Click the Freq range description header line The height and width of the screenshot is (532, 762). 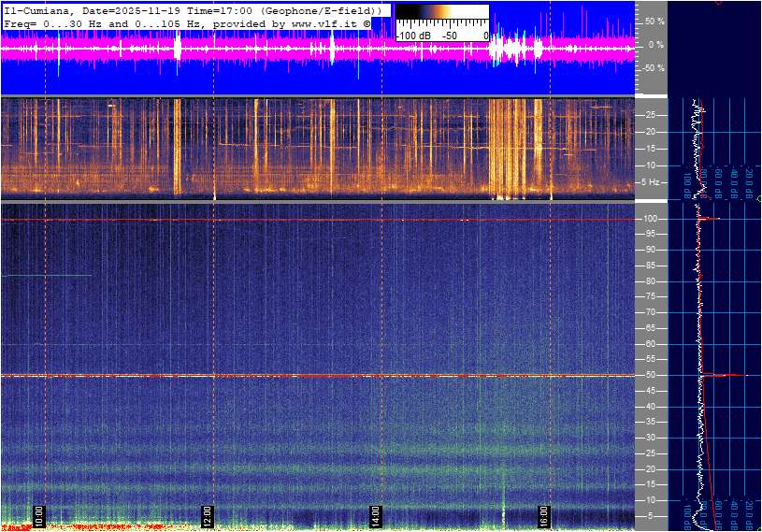coord(187,22)
